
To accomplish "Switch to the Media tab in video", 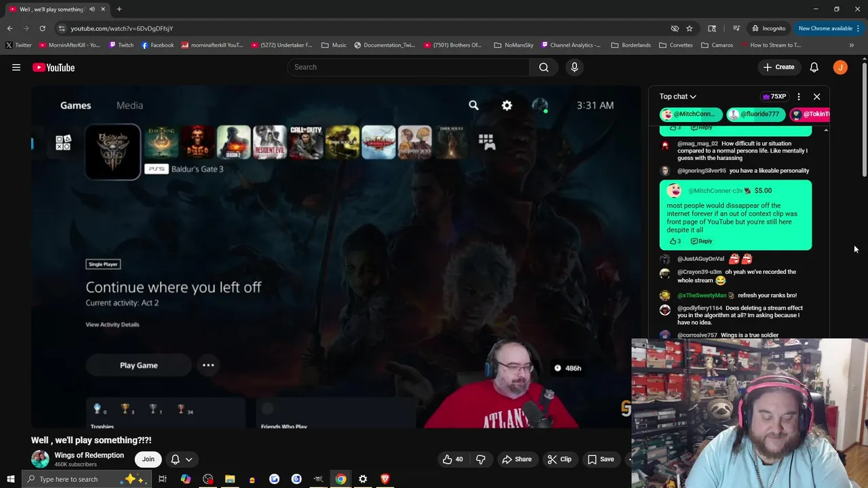I will 130,105.
